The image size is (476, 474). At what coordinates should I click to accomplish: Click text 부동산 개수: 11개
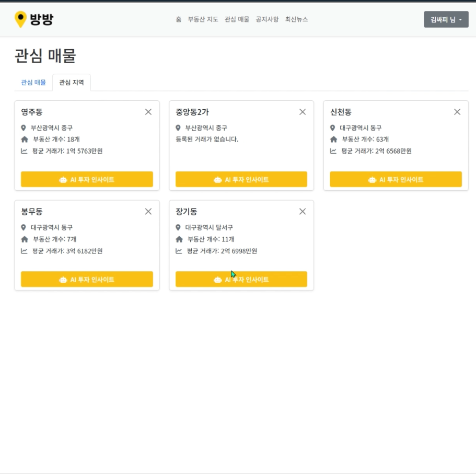[211, 239]
